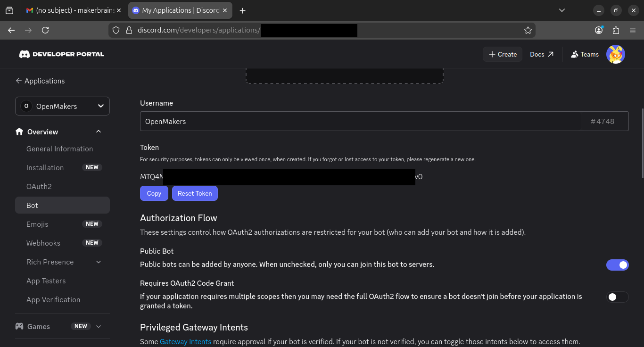Click inside the Username input field
This screenshot has height=347, width=644.
click(x=330, y=121)
